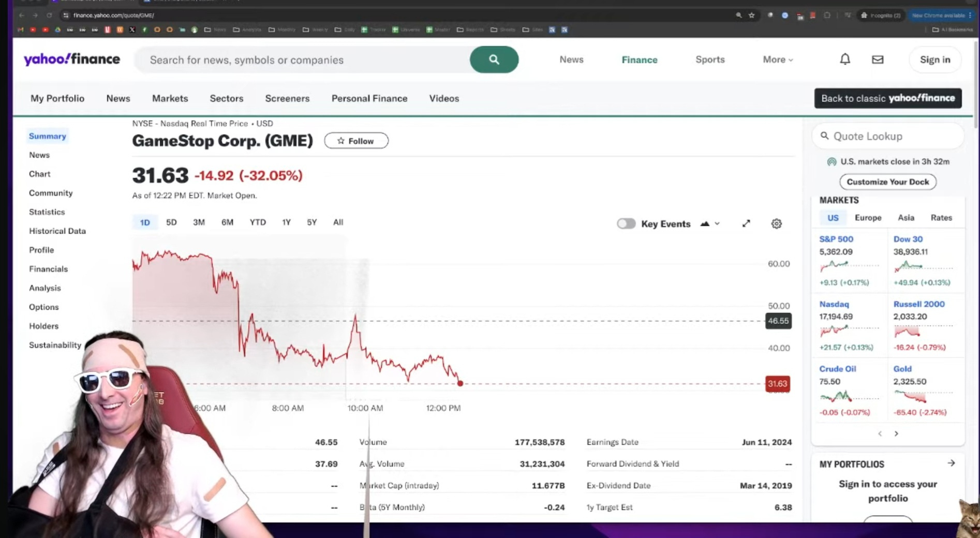Open the Russell 2000 quote link
This screenshot has width=980, height=538.
point(919,304)
